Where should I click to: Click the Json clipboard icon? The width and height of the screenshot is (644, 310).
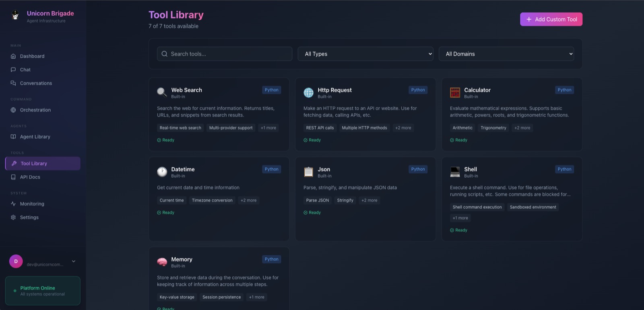pos(308,172)
